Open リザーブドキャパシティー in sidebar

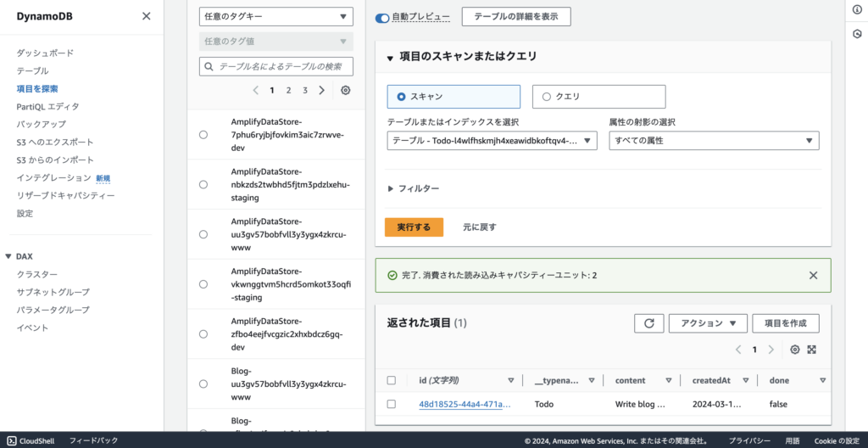[66, 196]
